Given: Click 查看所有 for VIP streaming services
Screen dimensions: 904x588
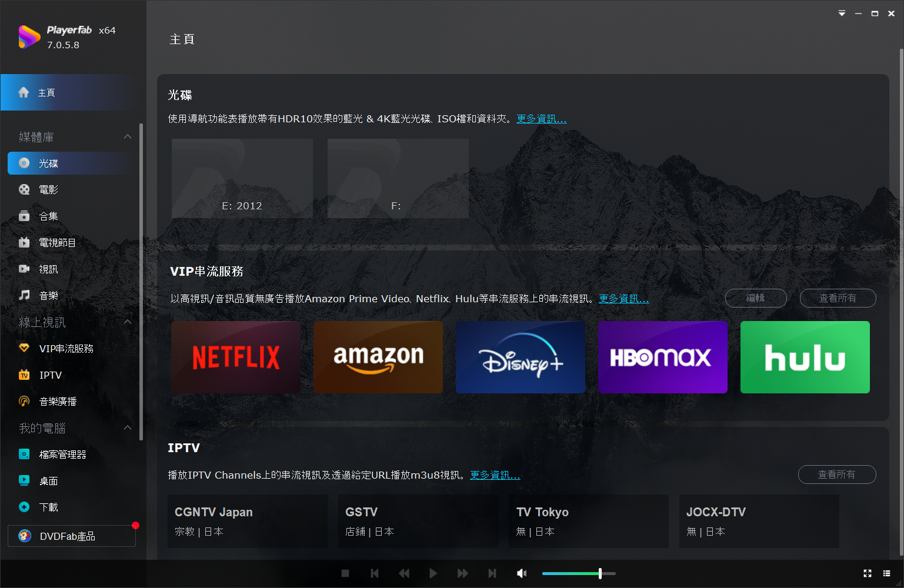Looking at the screenshot, I should click(x=838, y=298).
